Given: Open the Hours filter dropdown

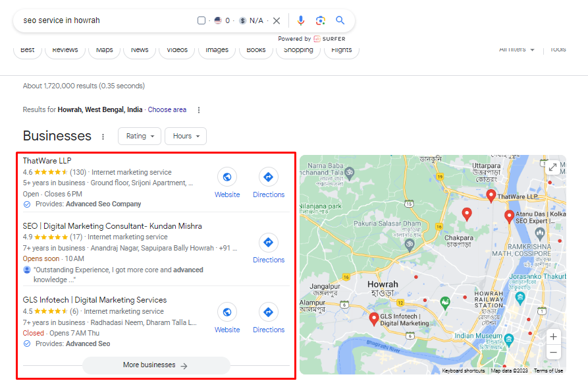Looking at the screenshot, I should click(186, 136).
